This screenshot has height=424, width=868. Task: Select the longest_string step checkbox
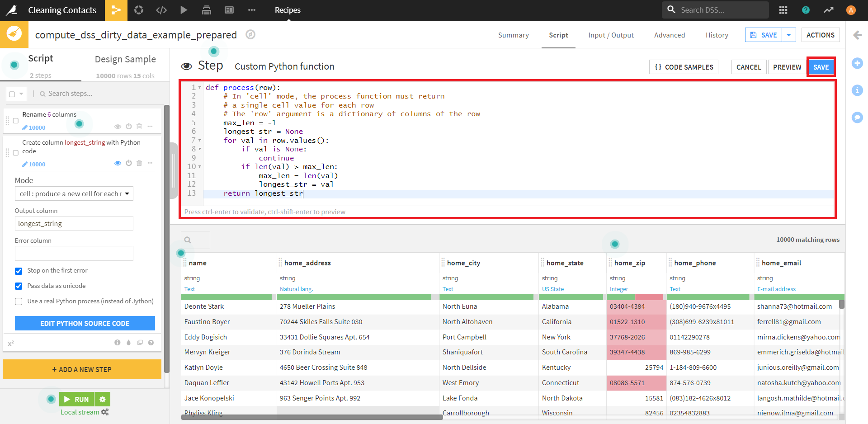(x=16, y=153)
